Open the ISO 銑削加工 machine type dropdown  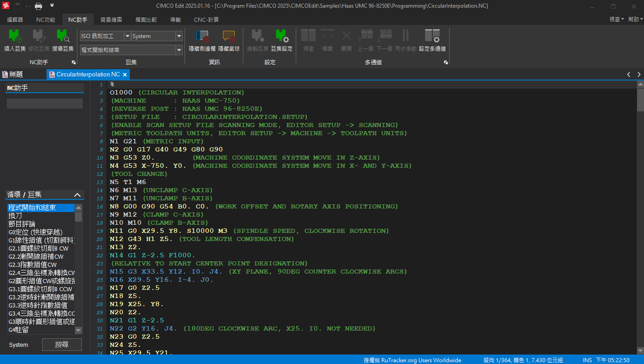[x=127, y=36]
